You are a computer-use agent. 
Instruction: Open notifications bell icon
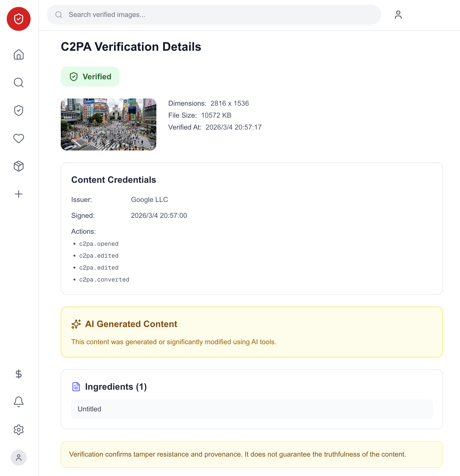19,402
